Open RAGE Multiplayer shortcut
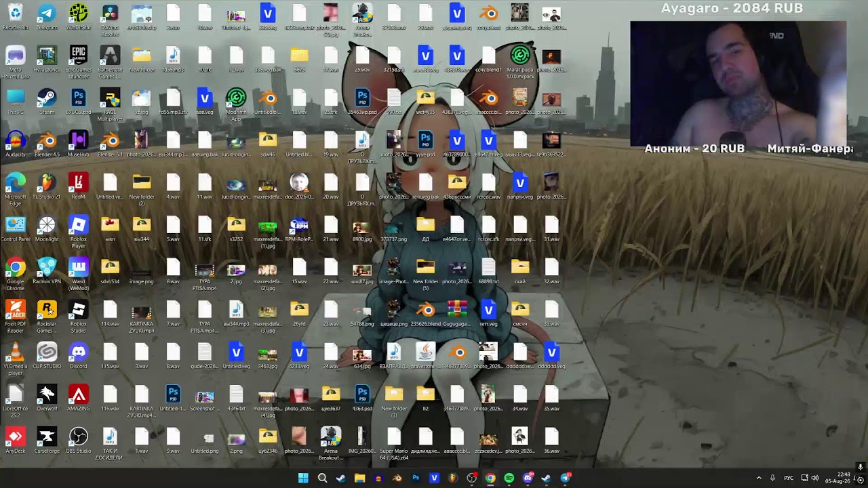The image size is (868, 488). (110, 104)
